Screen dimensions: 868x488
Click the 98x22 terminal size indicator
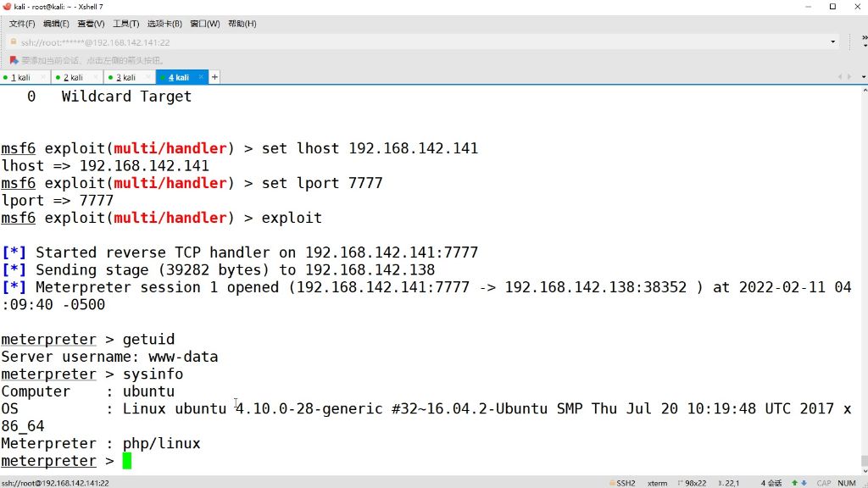tap(692, 483)
